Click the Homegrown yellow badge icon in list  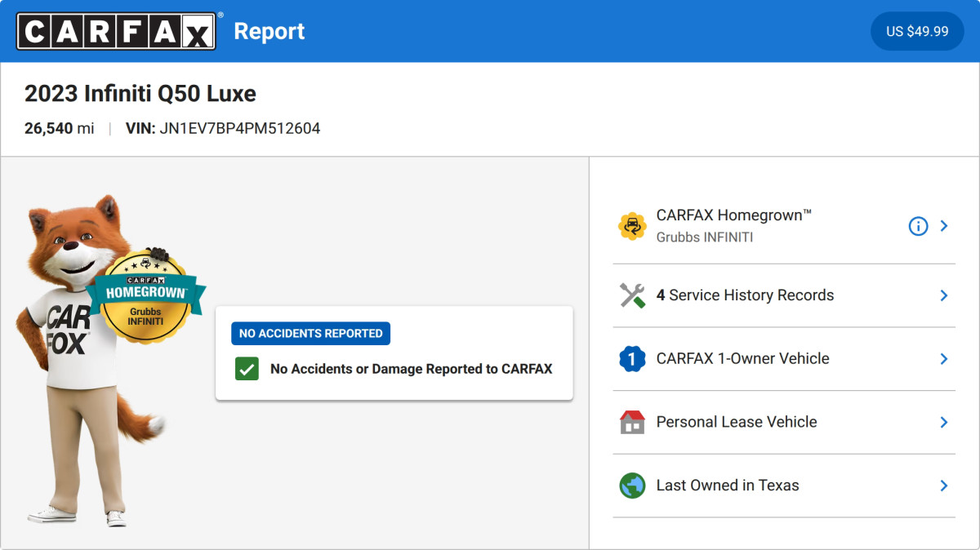pos(633,226)
